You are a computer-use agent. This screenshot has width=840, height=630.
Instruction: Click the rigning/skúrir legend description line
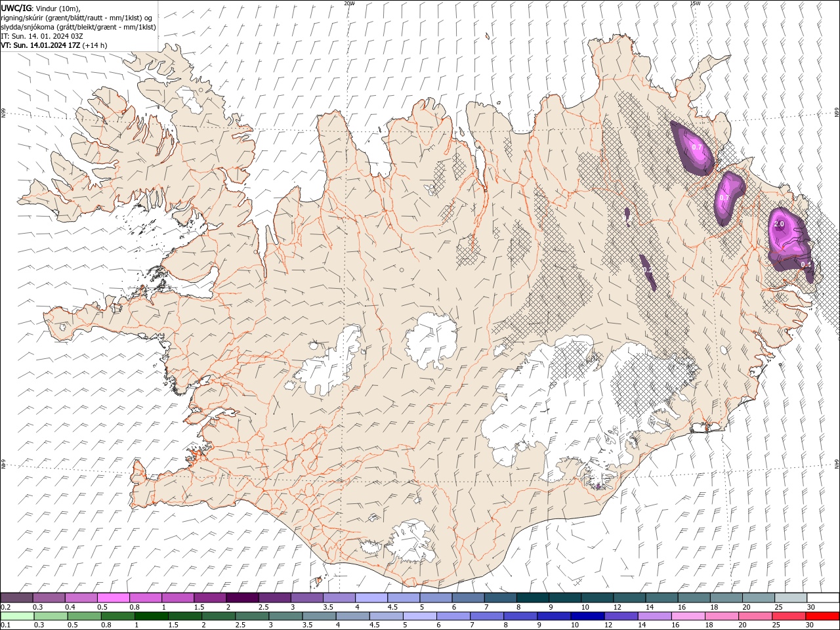77,18
